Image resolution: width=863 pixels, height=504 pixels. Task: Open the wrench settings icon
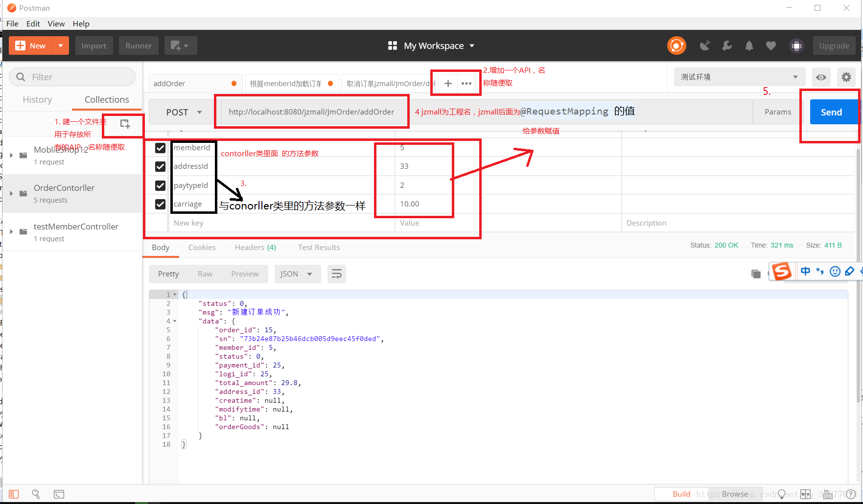(x=727, y=46)
